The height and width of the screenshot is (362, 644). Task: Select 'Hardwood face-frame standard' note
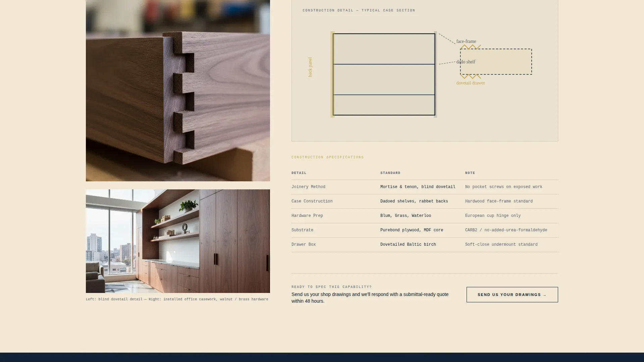499,201
